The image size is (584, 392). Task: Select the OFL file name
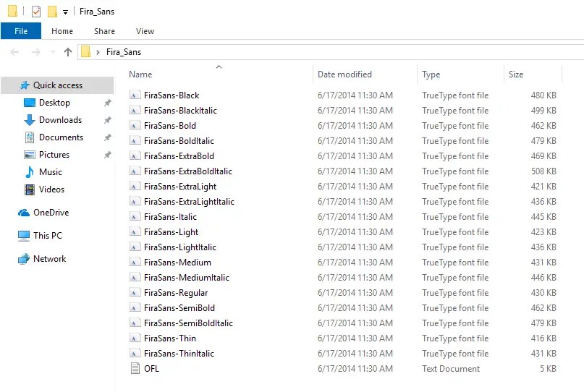click(151, 369)
